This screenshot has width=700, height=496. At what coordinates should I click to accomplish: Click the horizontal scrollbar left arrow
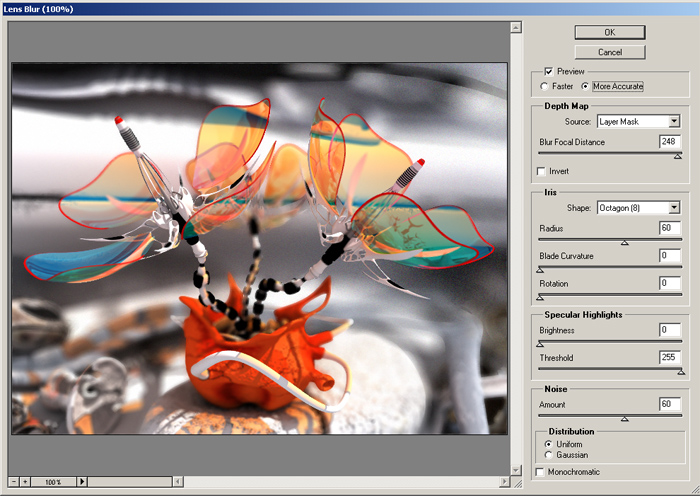(x=177, y=482)
